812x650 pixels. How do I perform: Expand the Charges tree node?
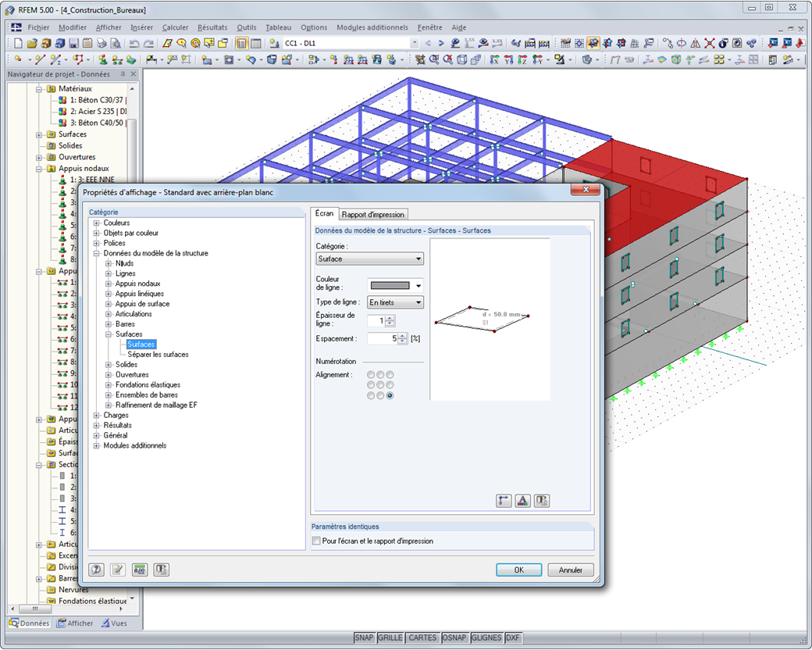pos(96,415)
